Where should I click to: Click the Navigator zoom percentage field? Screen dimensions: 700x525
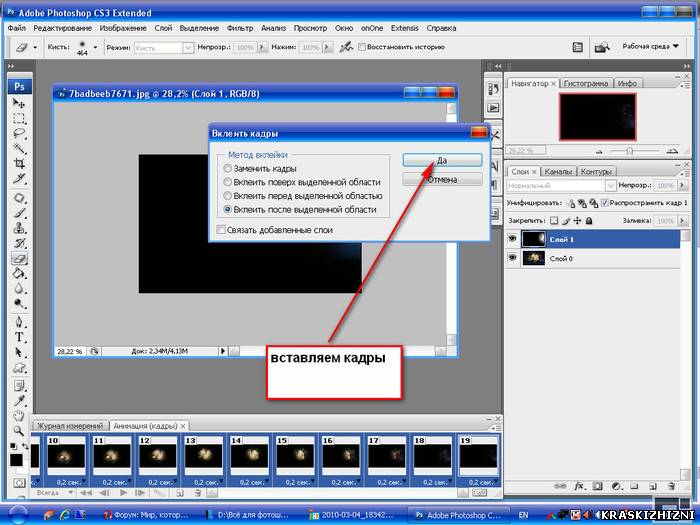pyautogui.click(x=527, y=151)
